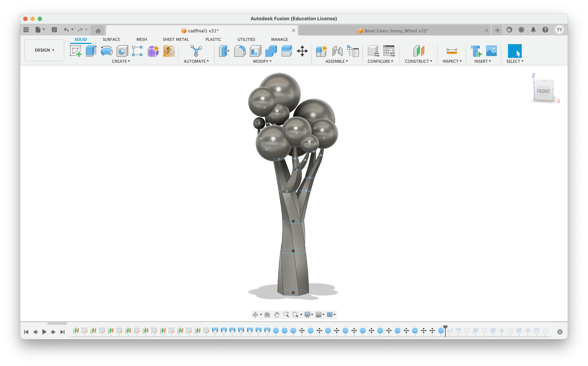The image size is (588, 366).
Task: Open the DESIGN workspace dropdown
Action: 44,50
